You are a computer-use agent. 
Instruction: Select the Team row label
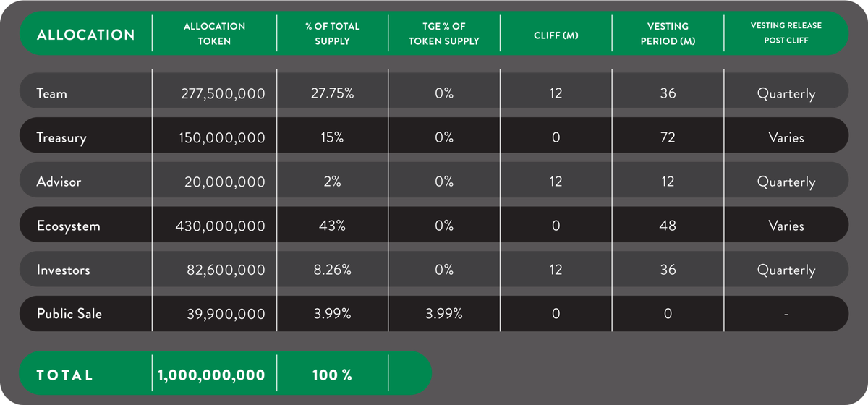pyautogui.click(x=51, y=93)
